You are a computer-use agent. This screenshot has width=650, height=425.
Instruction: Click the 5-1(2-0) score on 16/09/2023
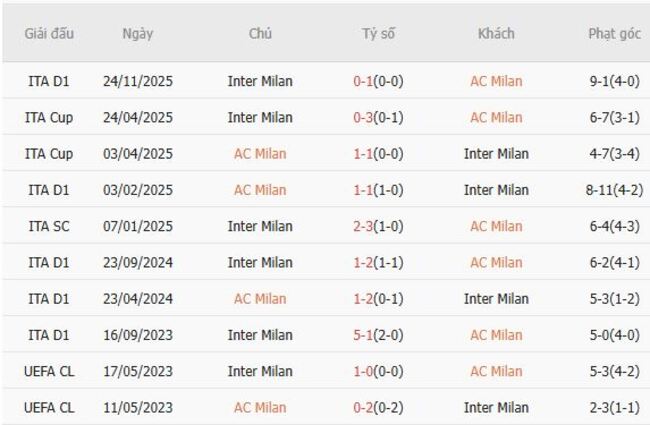(x=378, y=335)
